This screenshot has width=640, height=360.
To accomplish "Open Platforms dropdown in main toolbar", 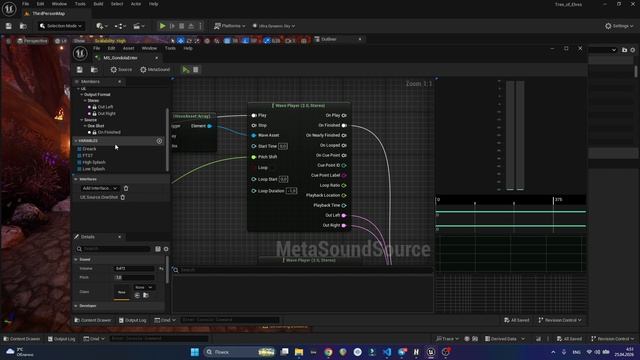I will [230, 26].
